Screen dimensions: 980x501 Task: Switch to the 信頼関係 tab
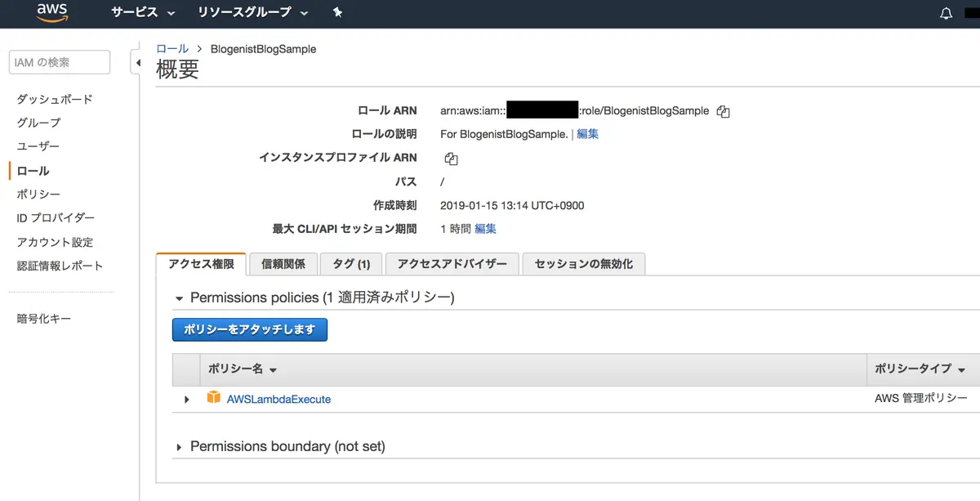click(x=283, y=264)
